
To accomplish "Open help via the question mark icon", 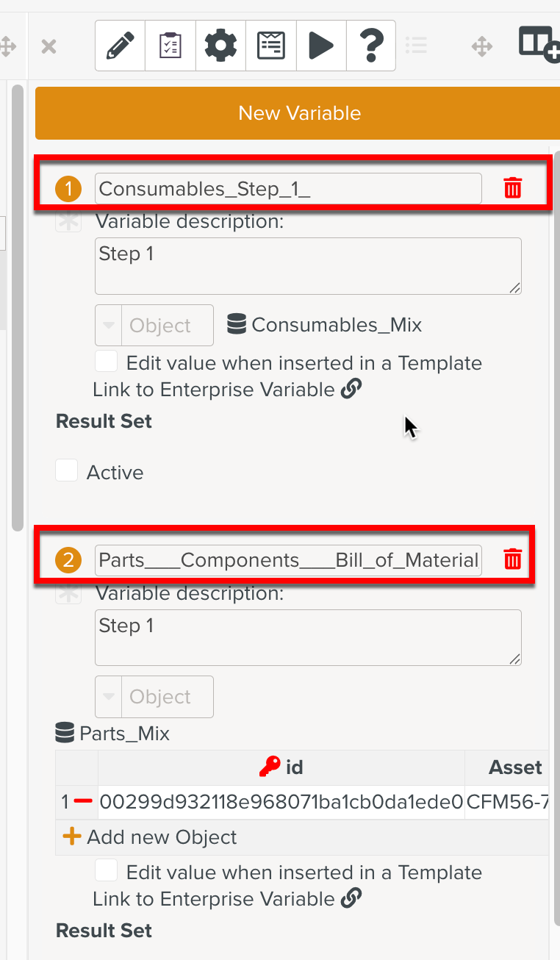I will click(371, 46).
